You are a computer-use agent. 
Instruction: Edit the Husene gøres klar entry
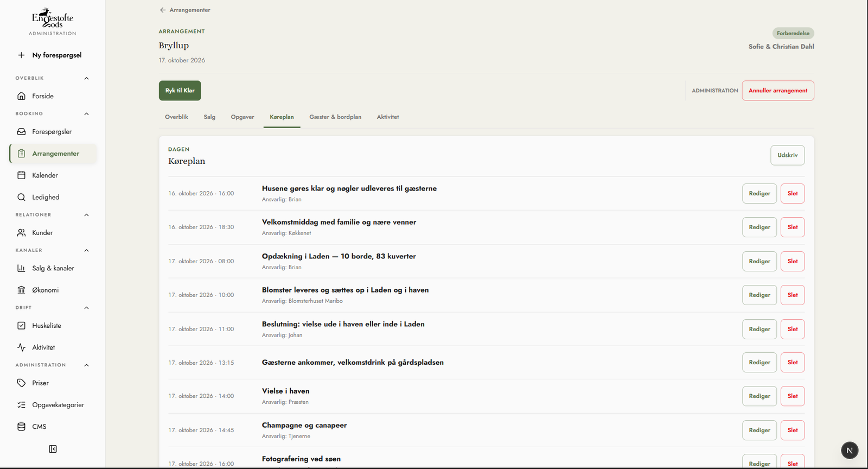coord(759,193)
